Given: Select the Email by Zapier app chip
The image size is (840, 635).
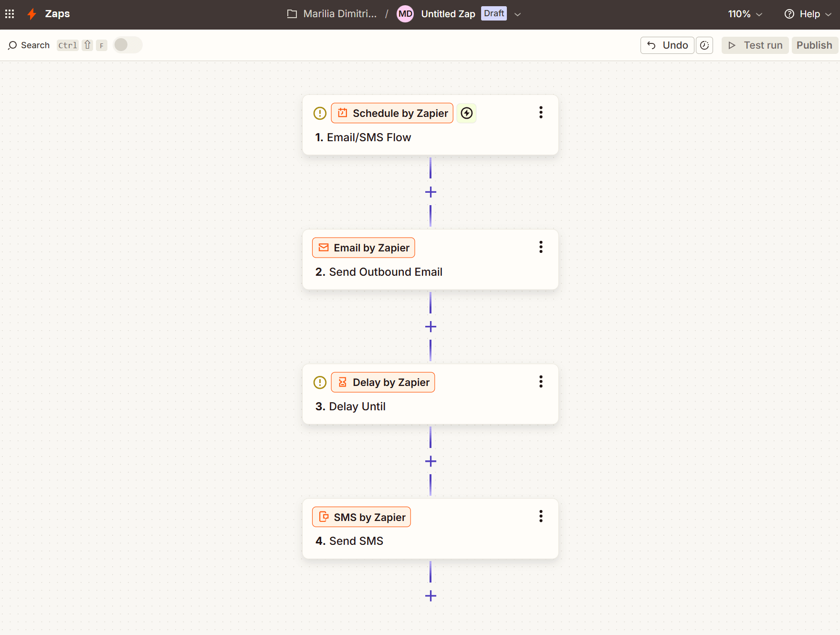Looking at the screenshot, I should click(x=364, y=248).
